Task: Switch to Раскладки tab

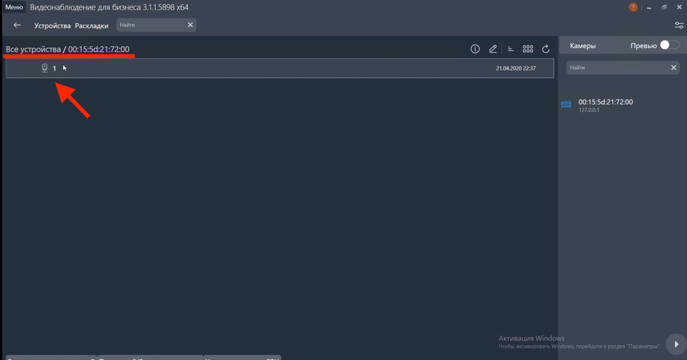Action: [91, 26]
